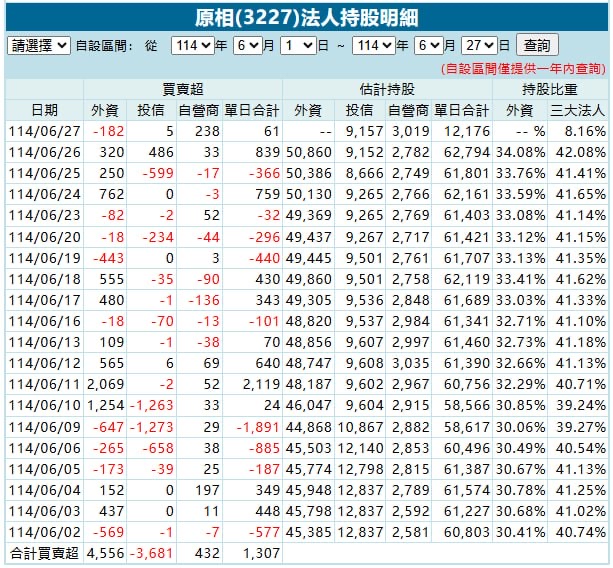Screen dimensions: 613x568
Task: Click the dealer holdings 3,035
Action: click(x=411, y=364)
